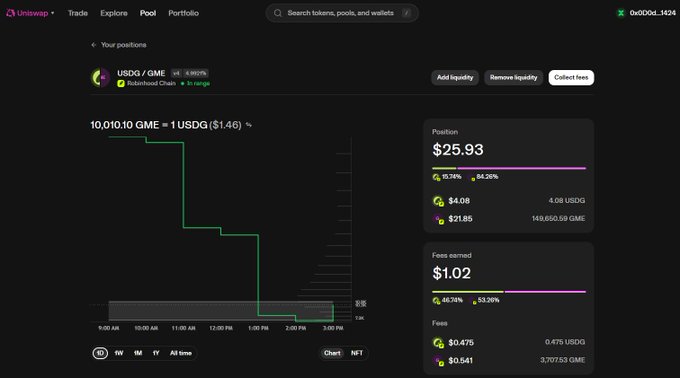
Task: Click the pink Fees earned bar segment
Action: pyautogui.click(x=546, y=292)
